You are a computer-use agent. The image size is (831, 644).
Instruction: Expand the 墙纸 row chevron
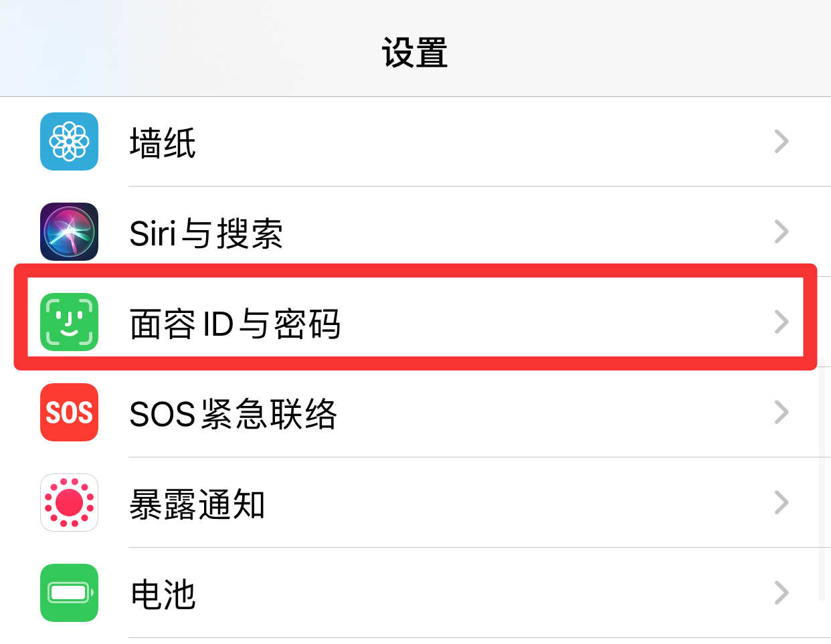[x=781, y=141]
